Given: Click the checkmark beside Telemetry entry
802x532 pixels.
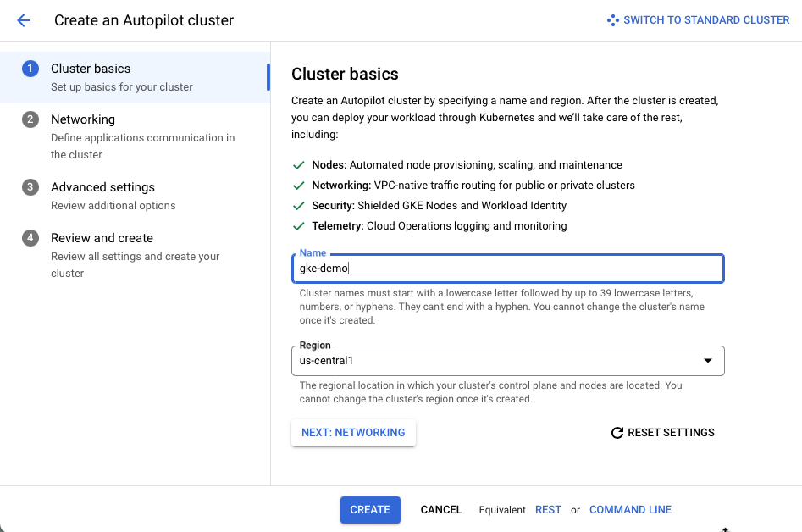Looking at the screenshot, I should [x=299, y=225].
